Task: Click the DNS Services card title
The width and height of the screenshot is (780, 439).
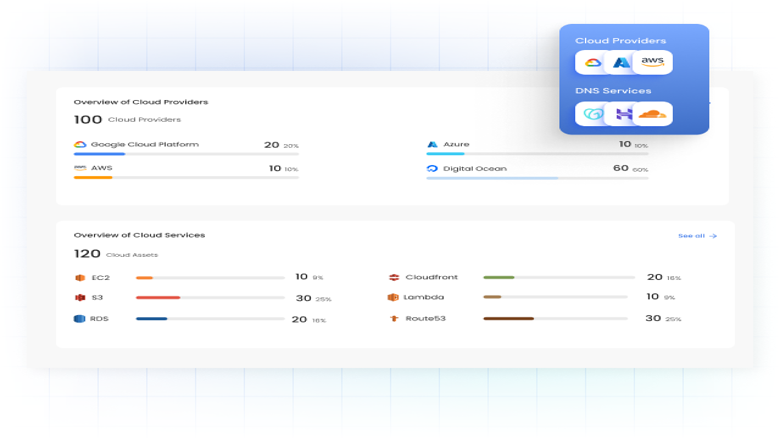Action: coord(613,91)
